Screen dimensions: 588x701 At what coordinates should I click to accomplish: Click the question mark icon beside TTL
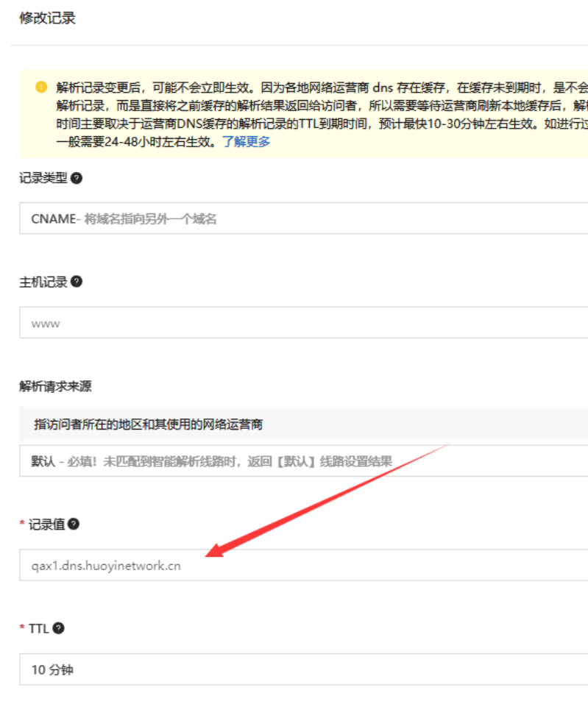[59, 628]
